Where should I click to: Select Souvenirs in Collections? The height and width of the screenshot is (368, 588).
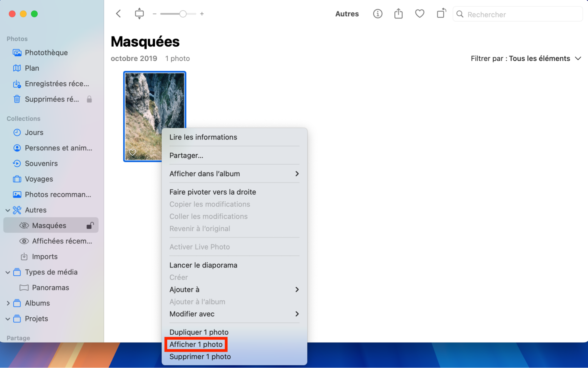click(41, 163)
